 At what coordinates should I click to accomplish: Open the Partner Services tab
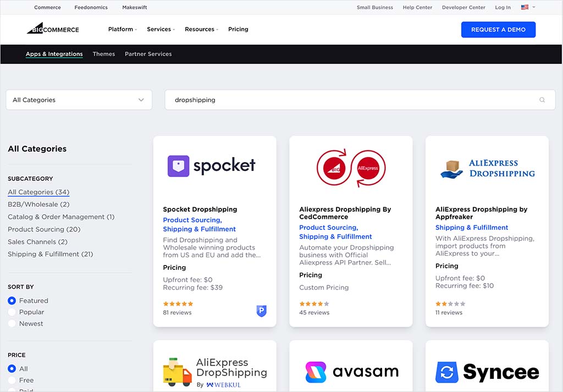pyautogui.click(x=148, y=54)
